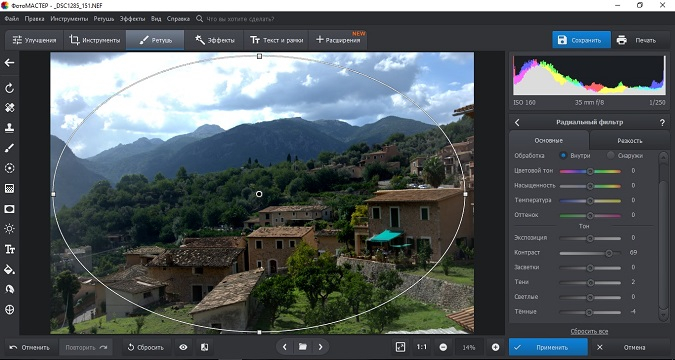Adjust the Оттенок slider
675x360 pixels.
click(590, 215)
